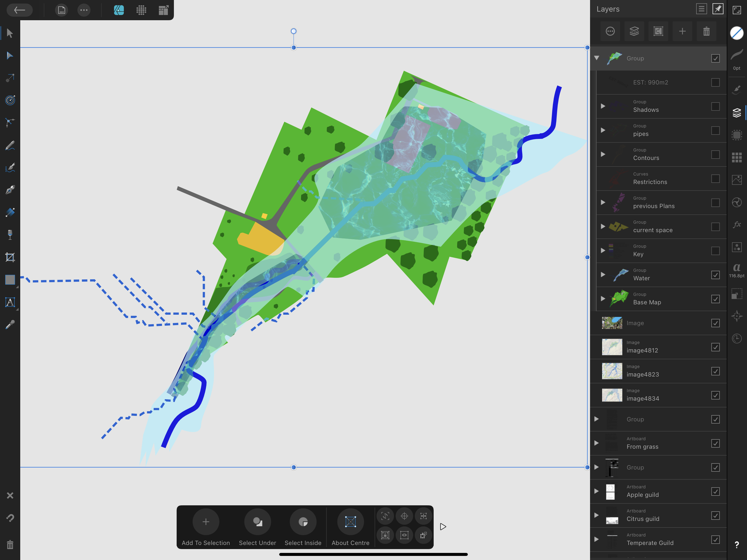Select the Colour Picker tool

click(10, 325)
